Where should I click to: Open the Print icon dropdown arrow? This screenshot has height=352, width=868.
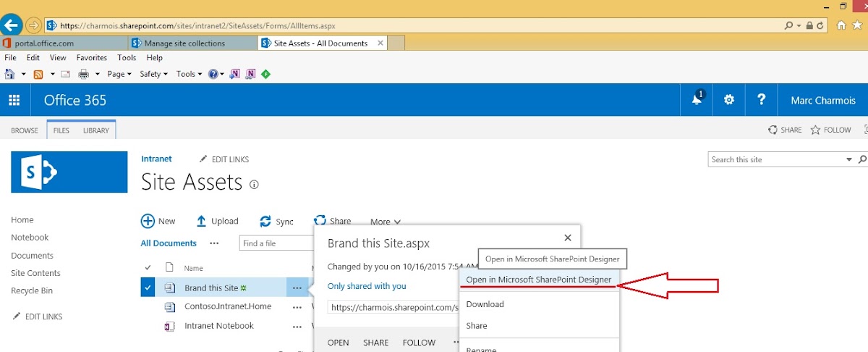click(x=96, y=74)
